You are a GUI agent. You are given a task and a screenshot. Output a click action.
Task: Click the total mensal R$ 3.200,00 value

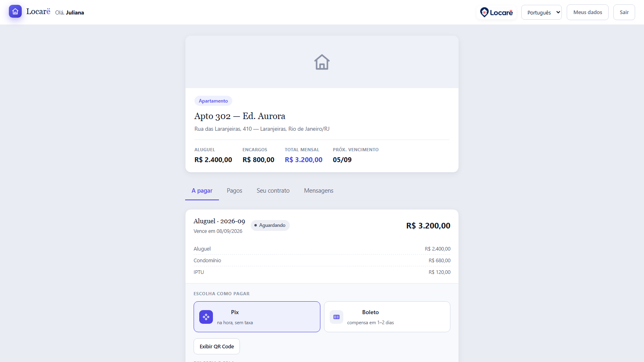click(x=303, y=160)
